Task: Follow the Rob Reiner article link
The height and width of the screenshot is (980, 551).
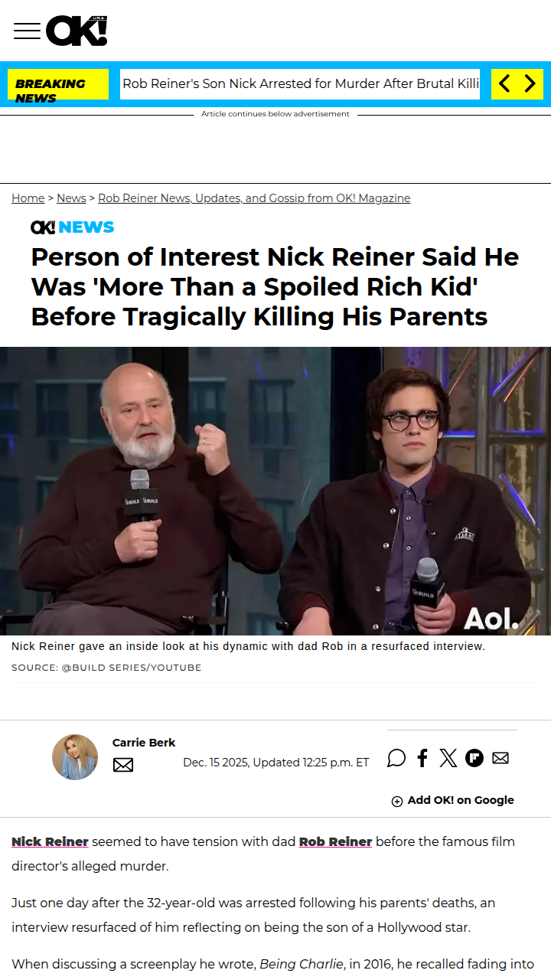Action: point(335,841)
